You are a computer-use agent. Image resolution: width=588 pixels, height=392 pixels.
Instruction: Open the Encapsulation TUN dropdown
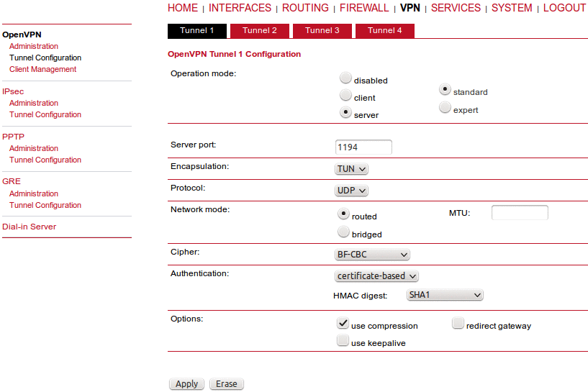click(x=351, y=169)
